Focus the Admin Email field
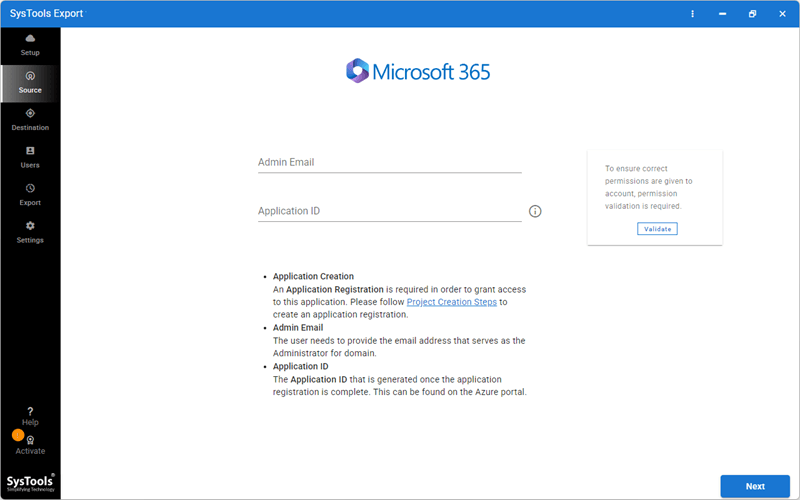This screenshot has height=500, width=800. (389, 163)
